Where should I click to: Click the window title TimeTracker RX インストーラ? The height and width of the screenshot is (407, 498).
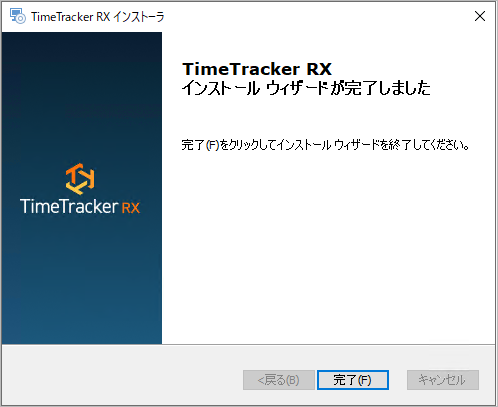click(x=98, y=16)
